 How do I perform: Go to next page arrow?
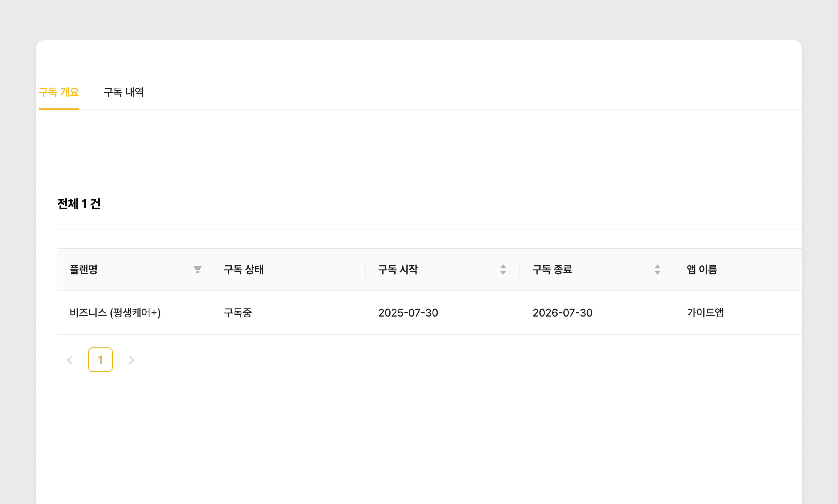tap(131, 360)
